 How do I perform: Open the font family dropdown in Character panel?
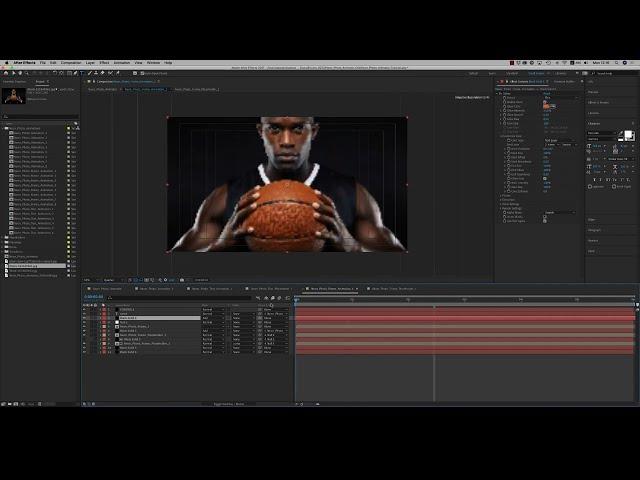(x=602, y=133)
